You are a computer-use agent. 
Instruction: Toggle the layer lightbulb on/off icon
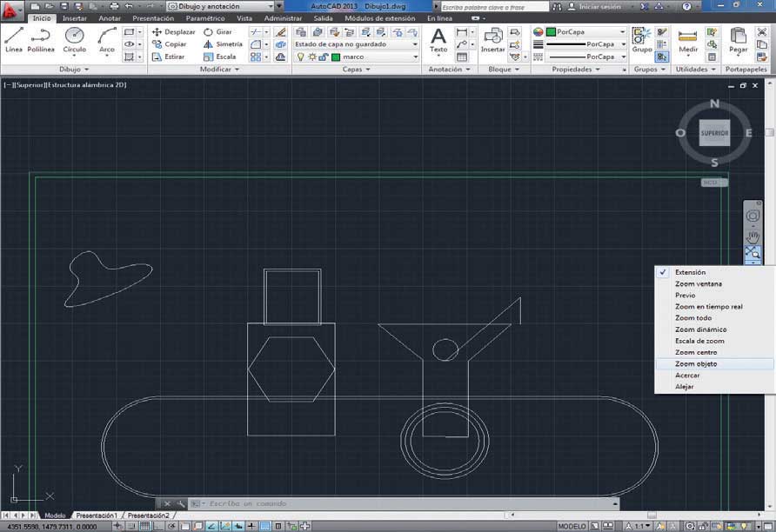(300, 57)
